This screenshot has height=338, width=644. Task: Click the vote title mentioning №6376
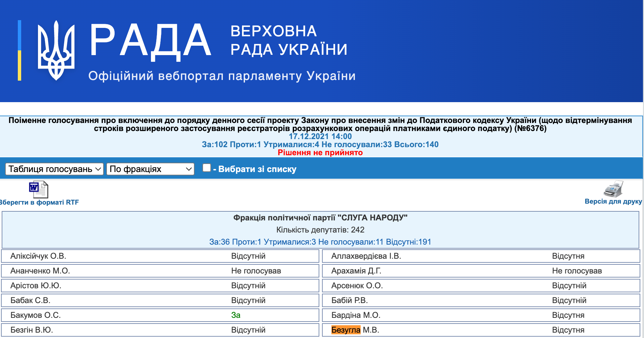[320, 124]
